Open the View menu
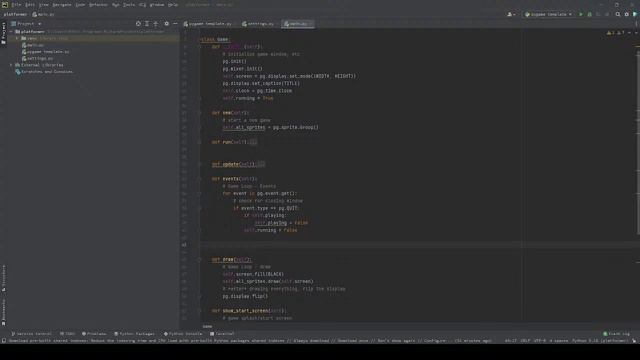640x360 pixels. pos(44,4)
